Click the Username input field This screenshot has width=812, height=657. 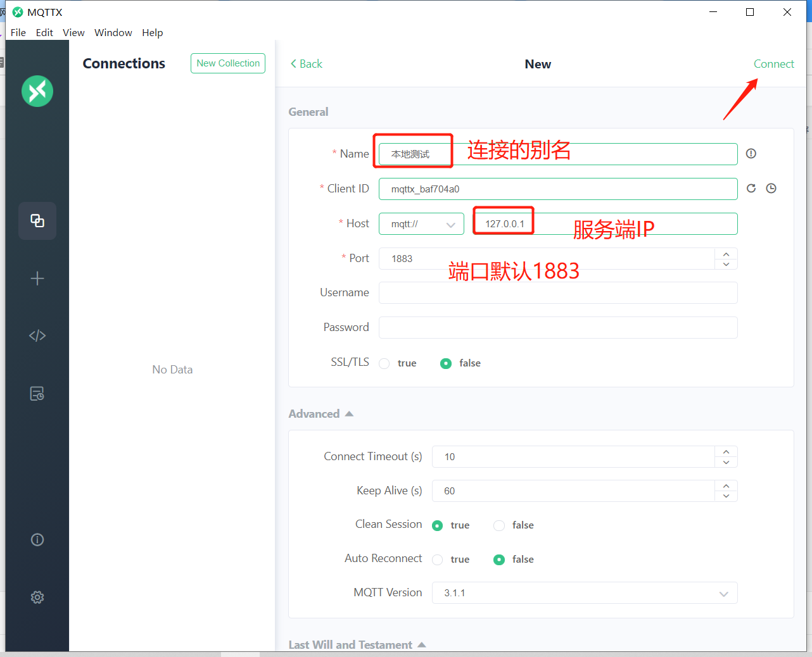pyautogui.click(x=558, y=293)
